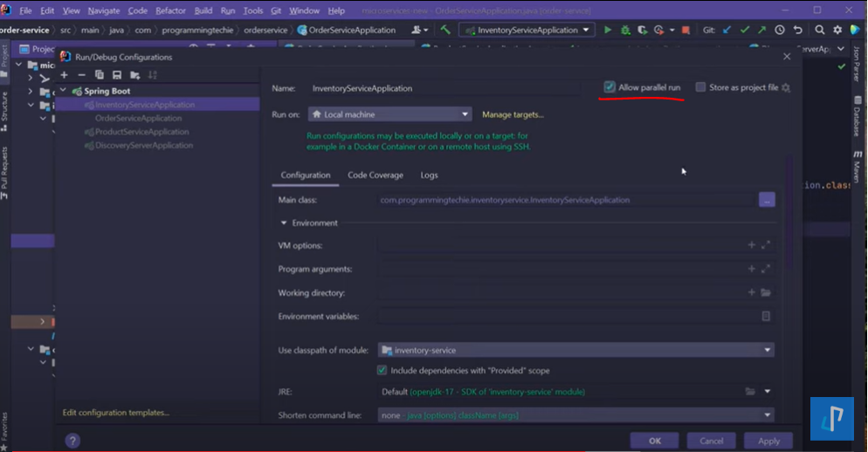868x452 pixels.
Task: Click the profiler run icon
Action: coord(658,30)
